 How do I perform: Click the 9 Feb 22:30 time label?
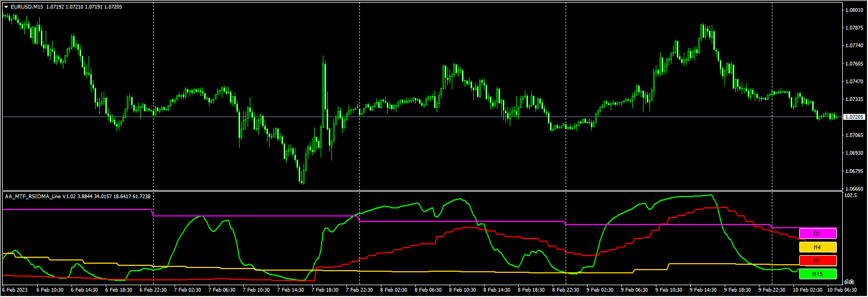[x=772, y=290]
